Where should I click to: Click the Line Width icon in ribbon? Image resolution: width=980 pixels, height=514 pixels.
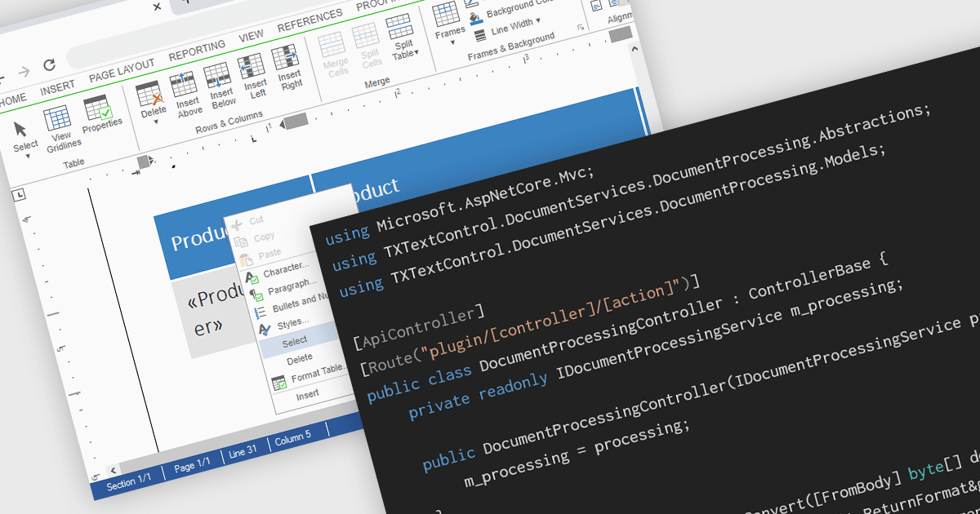click(x=480, y=34)
